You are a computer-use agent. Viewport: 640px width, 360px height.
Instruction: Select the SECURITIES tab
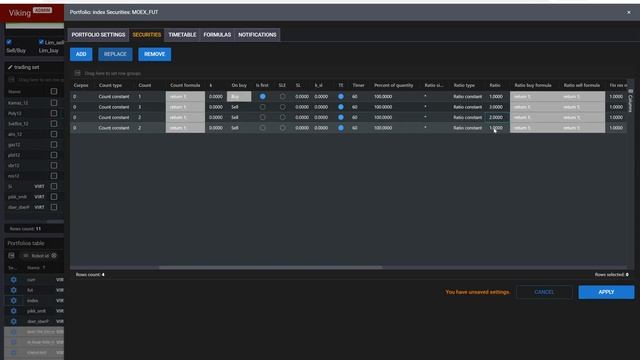pos(147,35)
